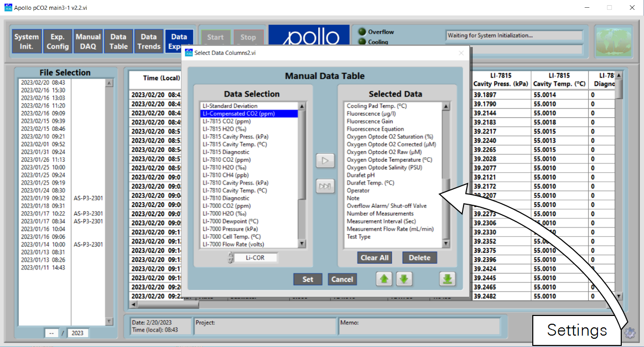
Task: Click the Project text field
Action: (265, 326)
